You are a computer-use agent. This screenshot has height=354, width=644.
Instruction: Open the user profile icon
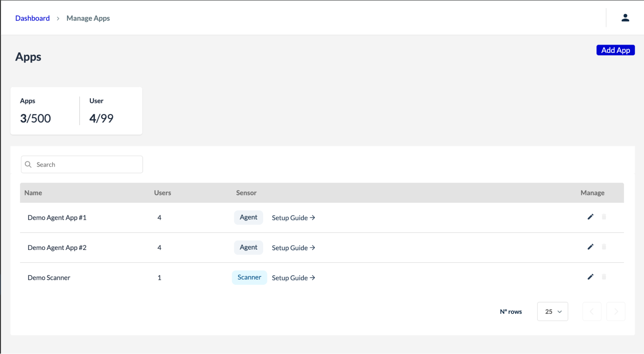click(625, 18)
